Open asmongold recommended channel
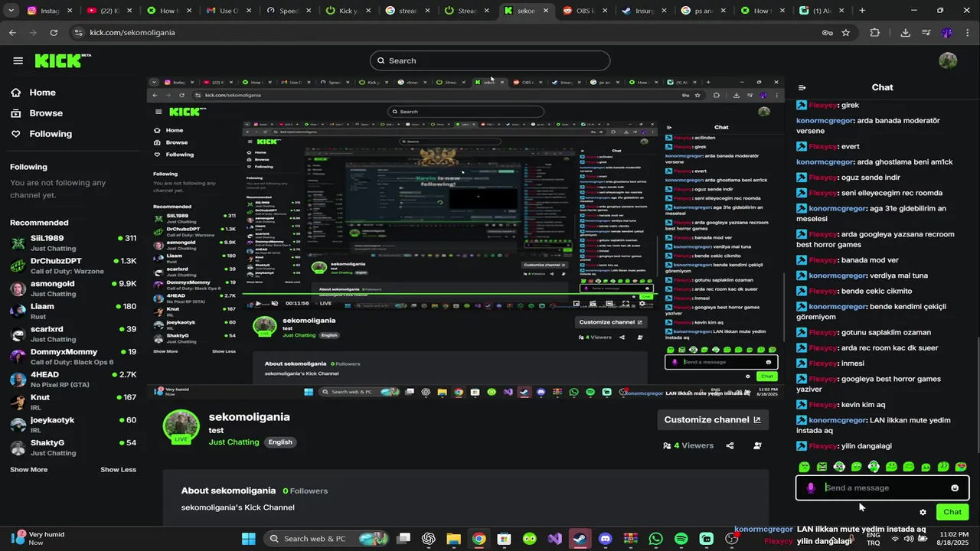 pyautogui.click(x=73, y=289)
